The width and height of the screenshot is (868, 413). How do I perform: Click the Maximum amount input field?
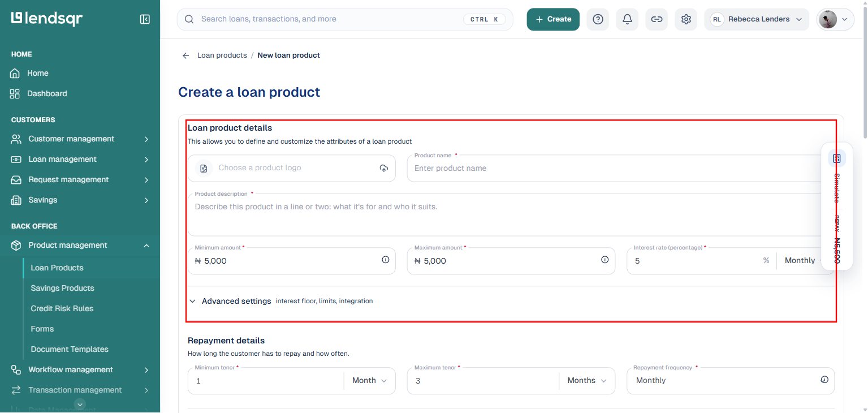coord(511,261)
